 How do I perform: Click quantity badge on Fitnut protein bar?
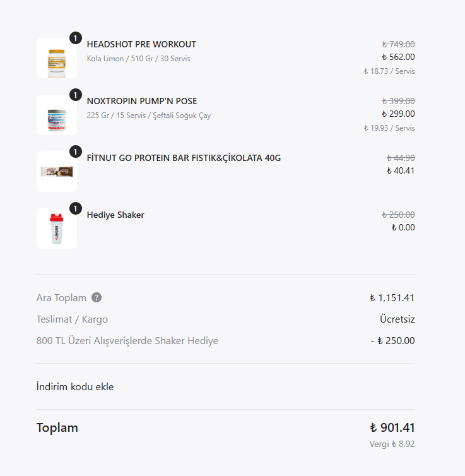pyautogui.click(x=76, y=152)
